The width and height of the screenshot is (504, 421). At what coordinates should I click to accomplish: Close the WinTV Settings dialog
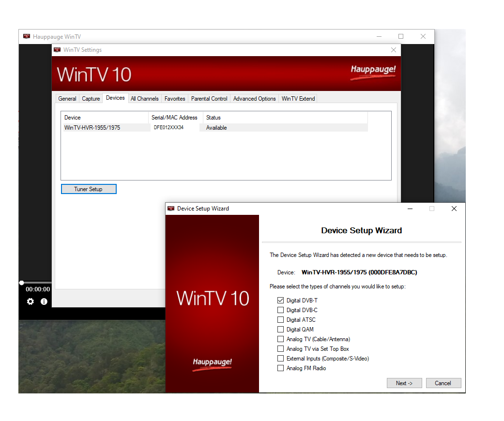tap(393, 50)
